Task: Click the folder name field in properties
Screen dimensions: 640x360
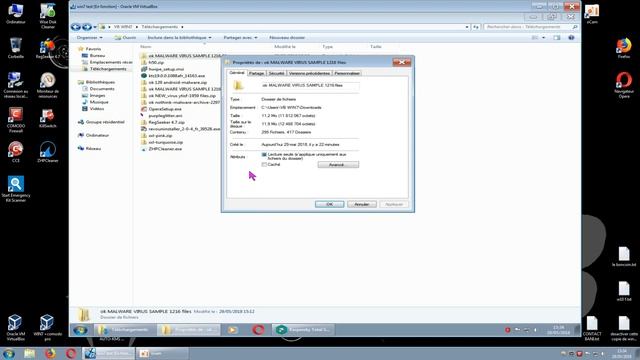Action: (310, 85)
